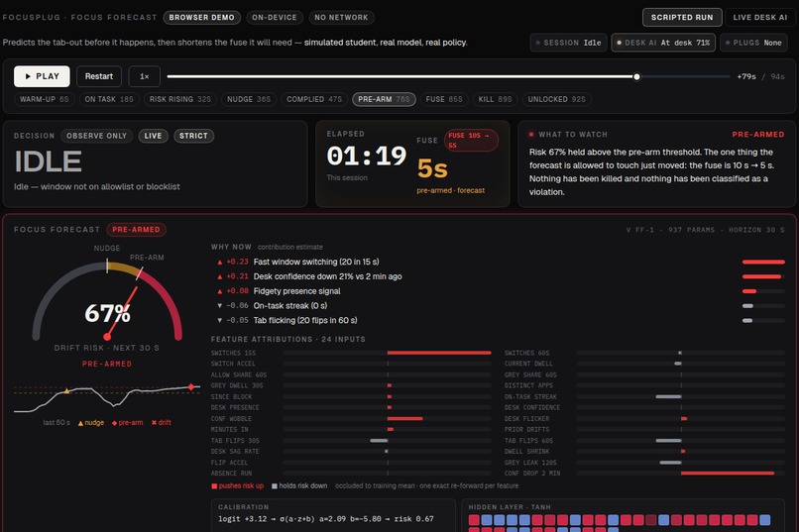
Task: Toggle the LIVE decision mode
Action: pyautogui.click(x=153, y=136)
